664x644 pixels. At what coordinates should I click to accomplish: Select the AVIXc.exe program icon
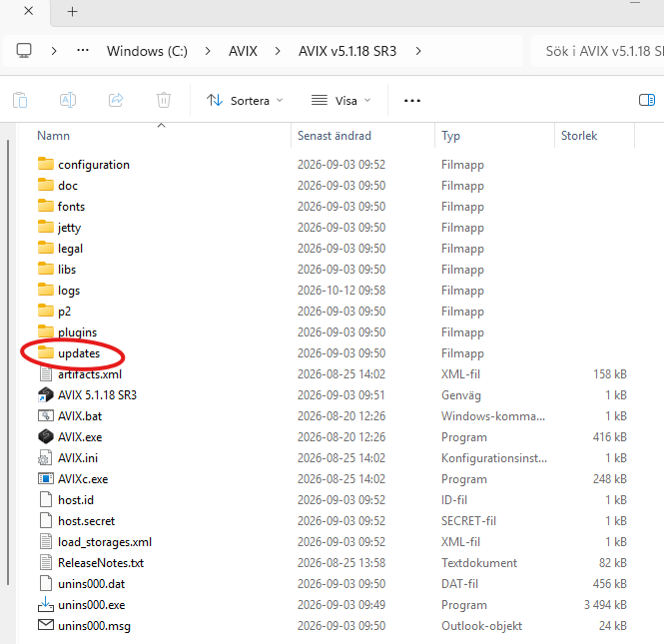pos(46,478)
